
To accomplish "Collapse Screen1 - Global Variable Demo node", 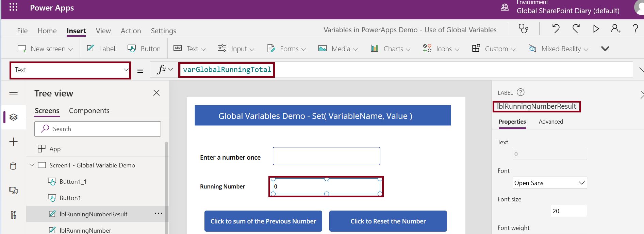I will pyautogui.click(x=32, y=165).
